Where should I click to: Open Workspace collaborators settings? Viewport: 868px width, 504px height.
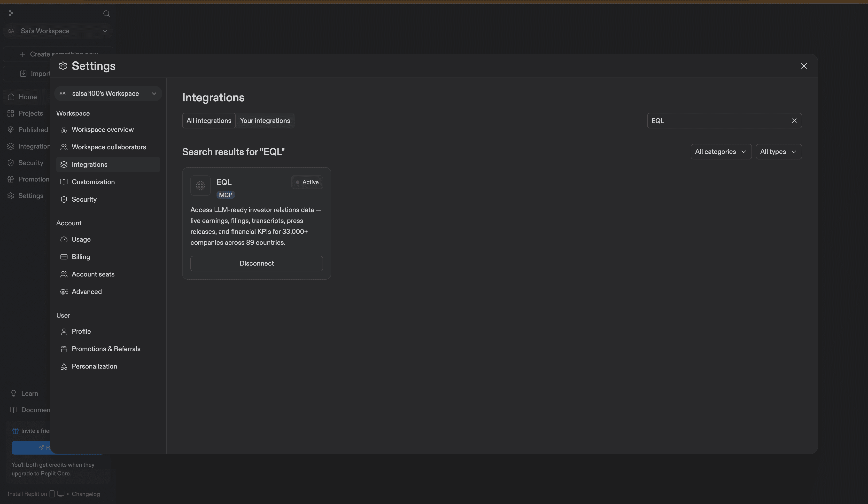[108, 147]
